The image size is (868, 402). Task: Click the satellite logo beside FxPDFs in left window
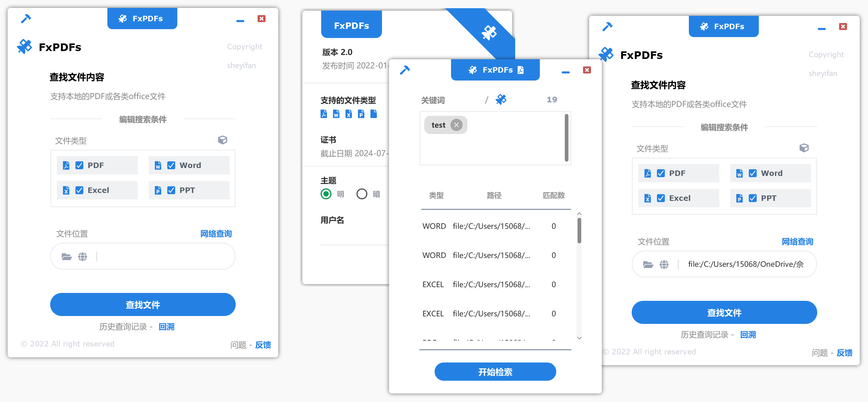point(25,47)
